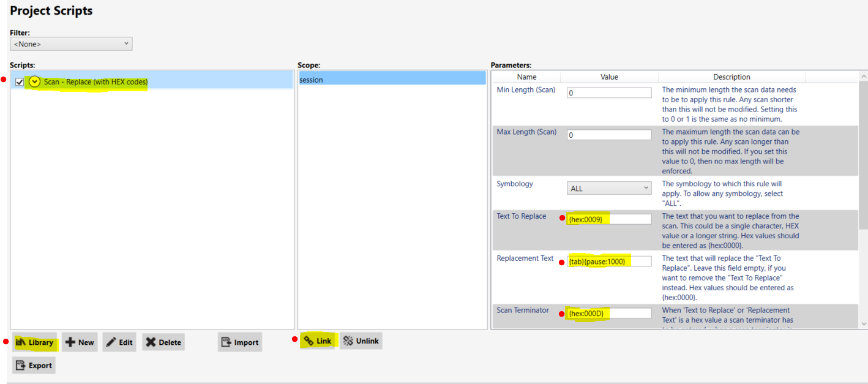The width and height of the screenshot is (868, 384).
Task: Toggle the Scan - Replace script checkbox
Action: coord(20,82)
